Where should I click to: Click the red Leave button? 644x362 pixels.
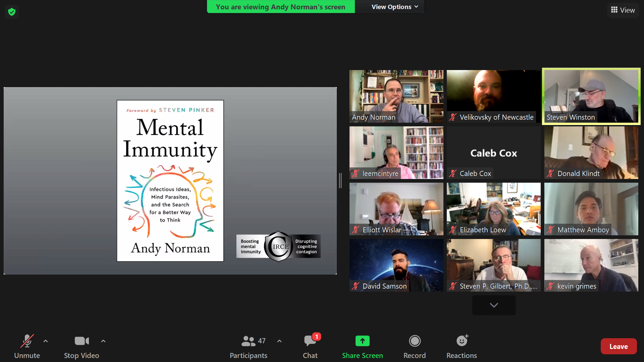click(x=618, y=346)
